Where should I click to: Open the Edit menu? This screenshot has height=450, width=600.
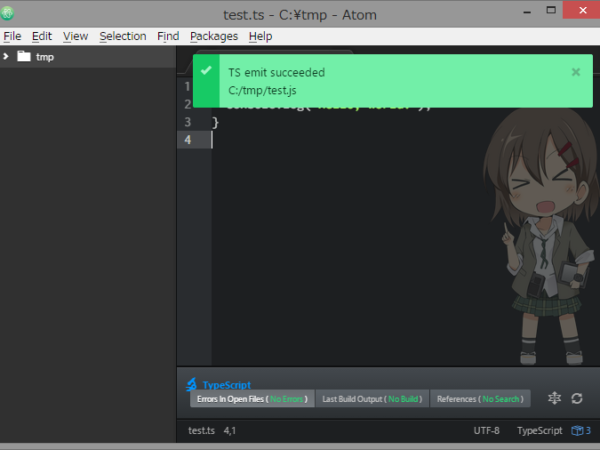tap(42, 36)
